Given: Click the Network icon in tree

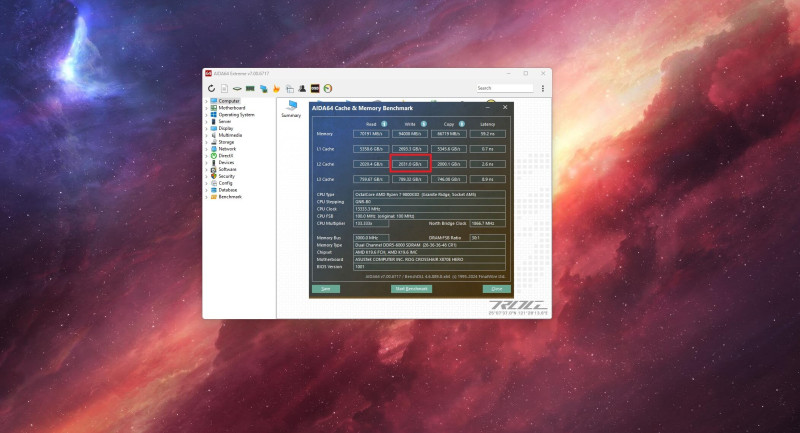Looking at the screenshot, I should [214, 148].
